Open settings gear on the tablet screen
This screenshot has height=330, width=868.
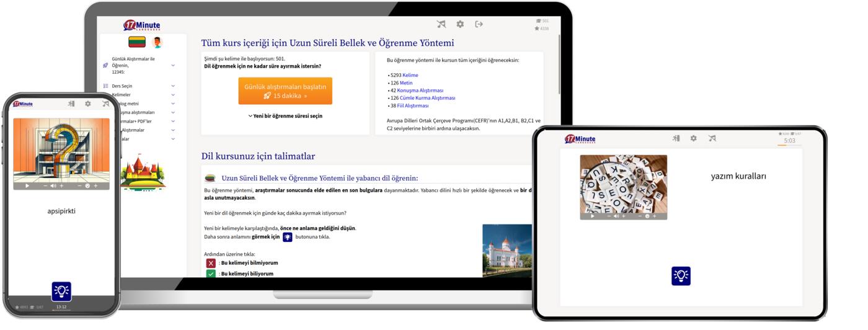694,138
